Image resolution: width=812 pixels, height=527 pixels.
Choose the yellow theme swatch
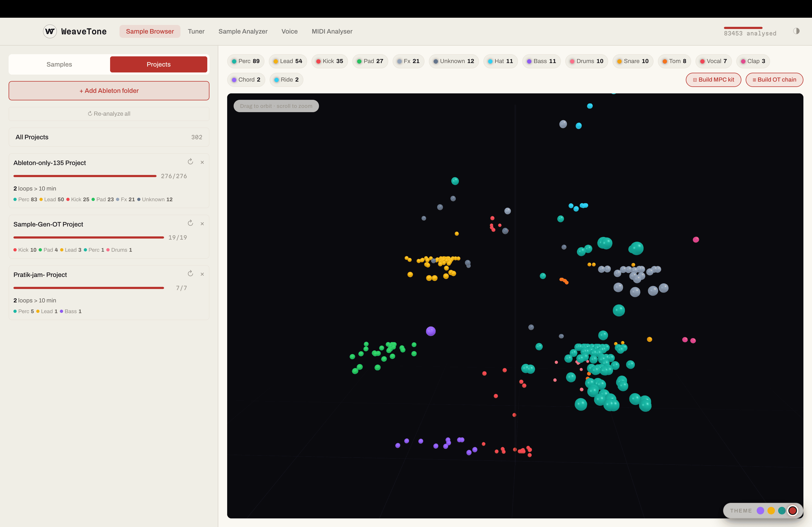point(771,510)
